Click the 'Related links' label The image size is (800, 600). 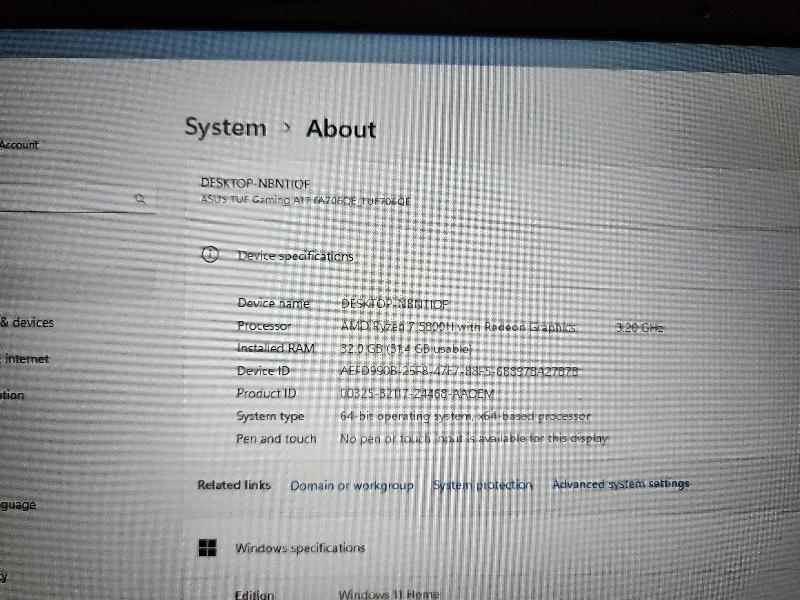coord(234,485)
